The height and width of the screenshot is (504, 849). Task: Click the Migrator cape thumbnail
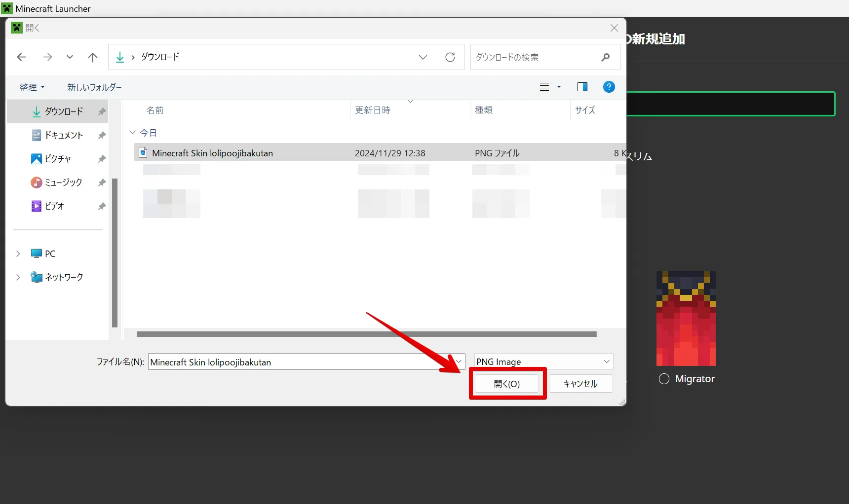(686, 319)
